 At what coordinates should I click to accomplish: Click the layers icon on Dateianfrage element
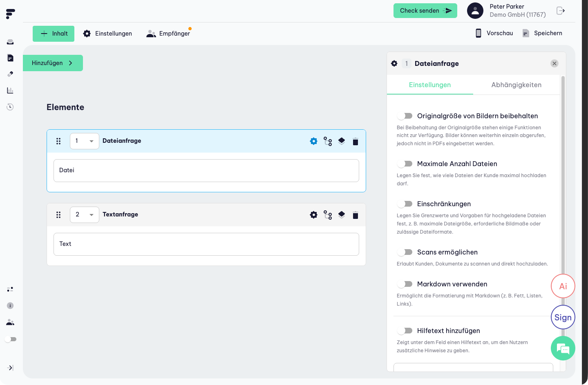coord(342,141)
